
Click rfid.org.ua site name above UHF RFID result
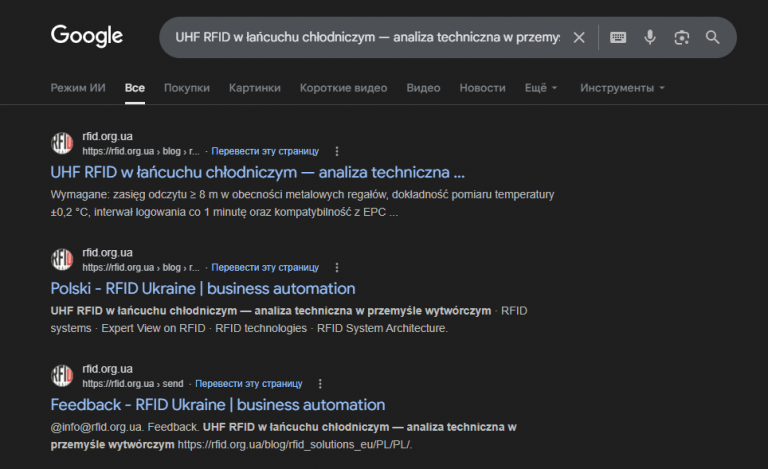click(x=107, y=137)
